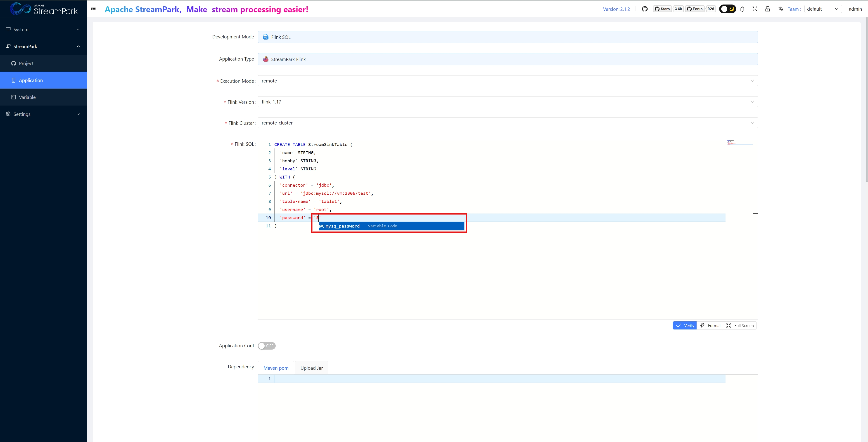This screenshot has height=442, width=868.
Task: Open the language translation icon
Action: coord(781,9)
